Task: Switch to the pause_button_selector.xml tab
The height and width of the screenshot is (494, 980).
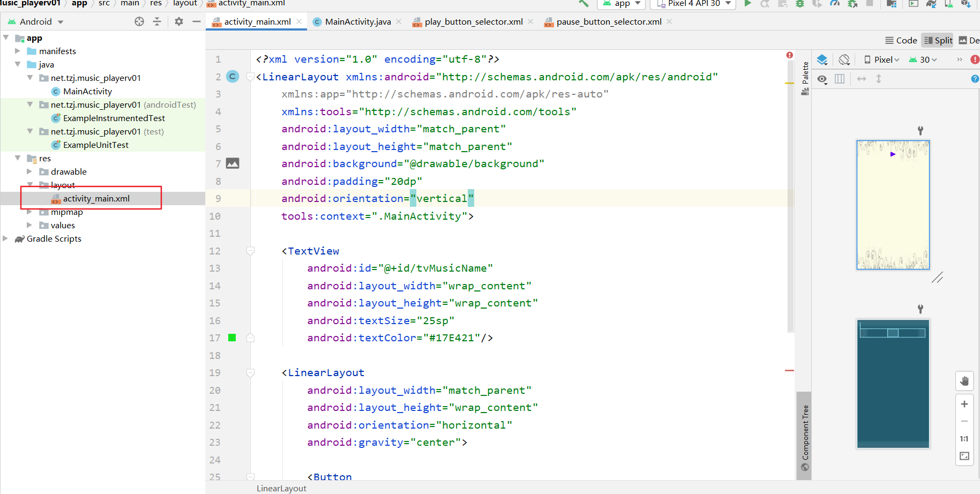Action: (x=609, y=21)
